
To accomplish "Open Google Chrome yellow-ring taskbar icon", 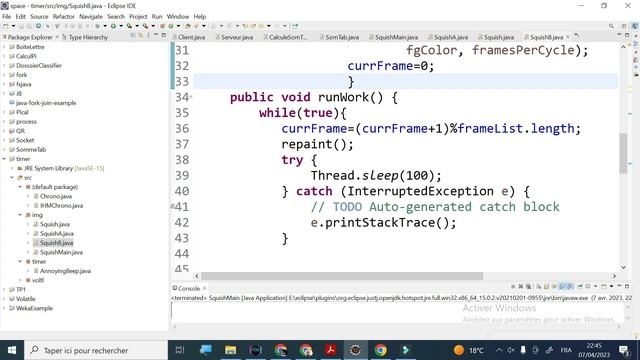I will pos(380,350).
